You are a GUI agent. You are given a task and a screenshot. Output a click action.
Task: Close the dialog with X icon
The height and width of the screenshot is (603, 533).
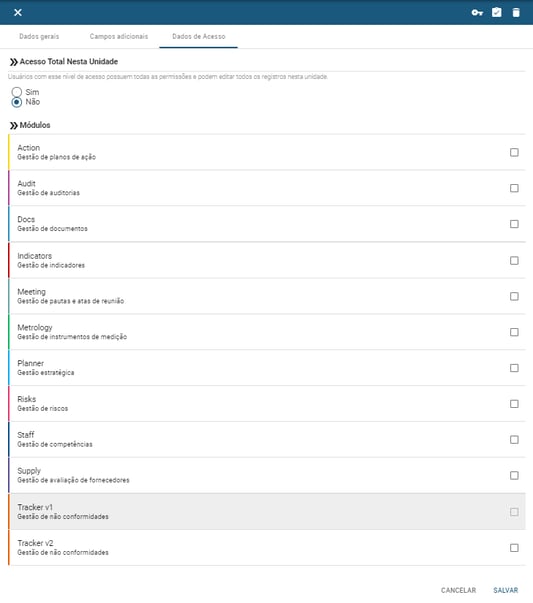[18, 12]
